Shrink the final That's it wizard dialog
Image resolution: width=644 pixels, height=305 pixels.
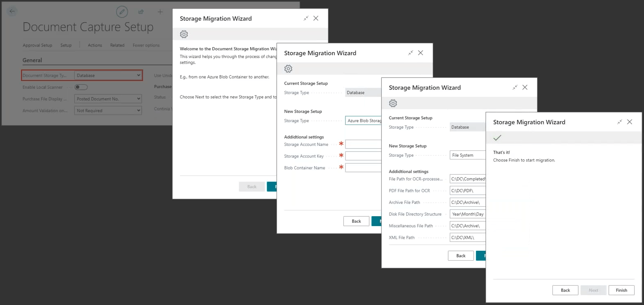click(619, 122)
